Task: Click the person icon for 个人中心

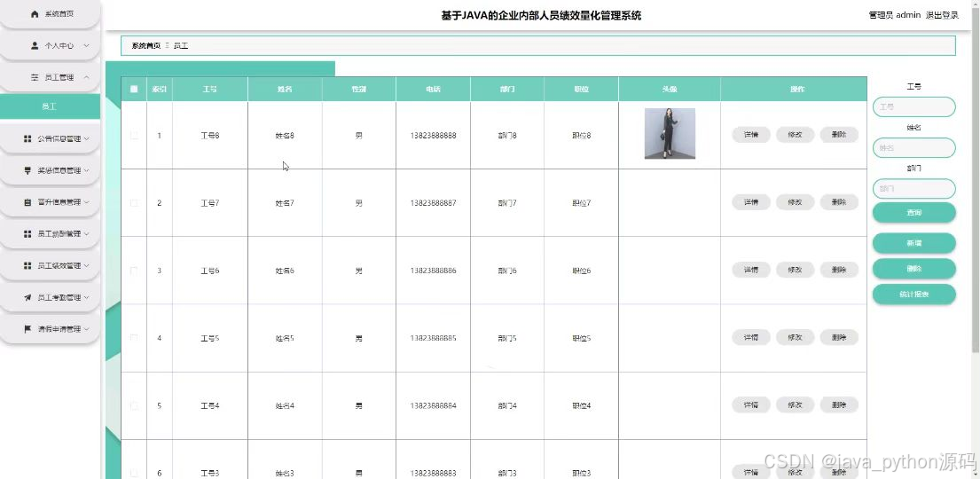Action: coord(35,45)
